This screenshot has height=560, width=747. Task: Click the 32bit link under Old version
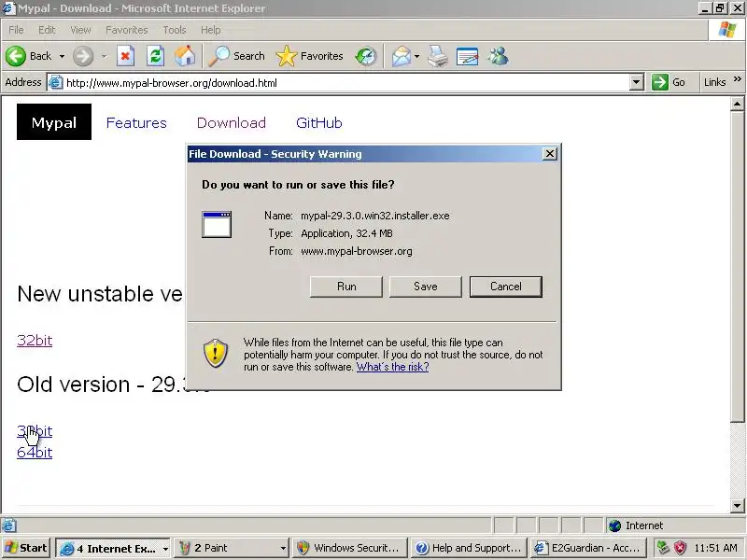coord(35,431)
